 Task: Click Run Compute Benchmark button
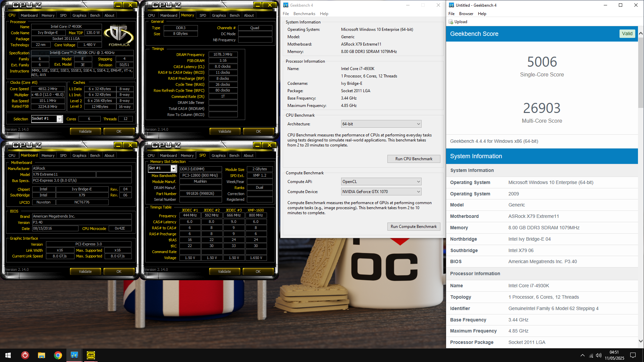pos(414,227)
